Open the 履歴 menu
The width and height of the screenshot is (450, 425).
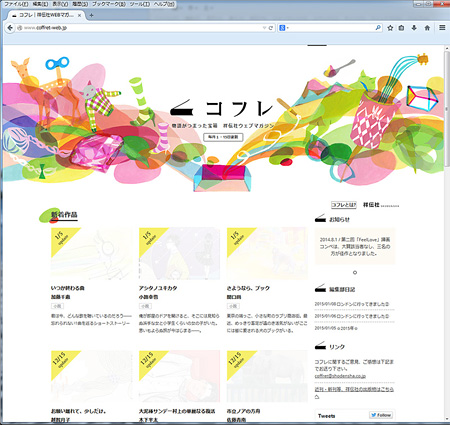(80, 4)
